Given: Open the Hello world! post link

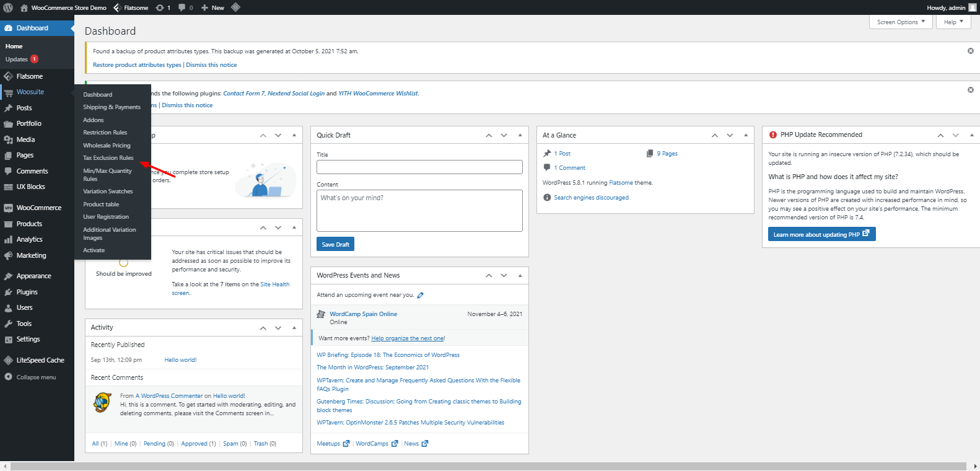Looking at the screenshot, I should click(180, 360).
